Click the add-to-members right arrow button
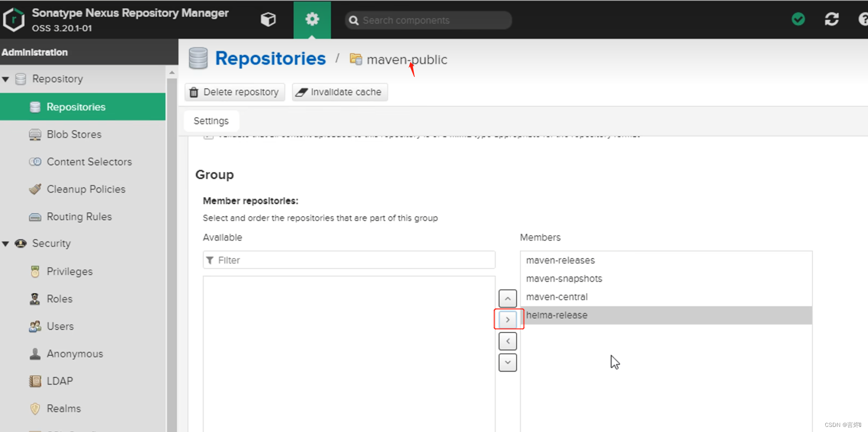 (507, 319)
